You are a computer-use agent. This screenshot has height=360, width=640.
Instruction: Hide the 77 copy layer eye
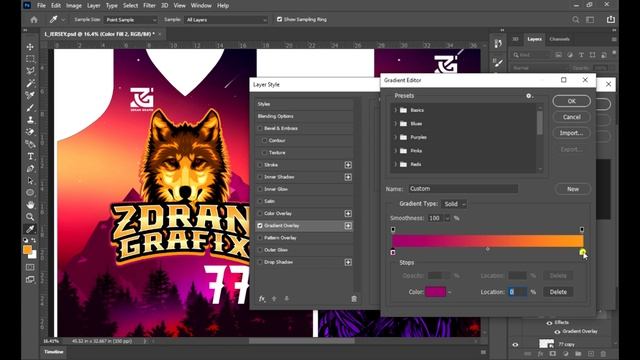pos(515,344)
